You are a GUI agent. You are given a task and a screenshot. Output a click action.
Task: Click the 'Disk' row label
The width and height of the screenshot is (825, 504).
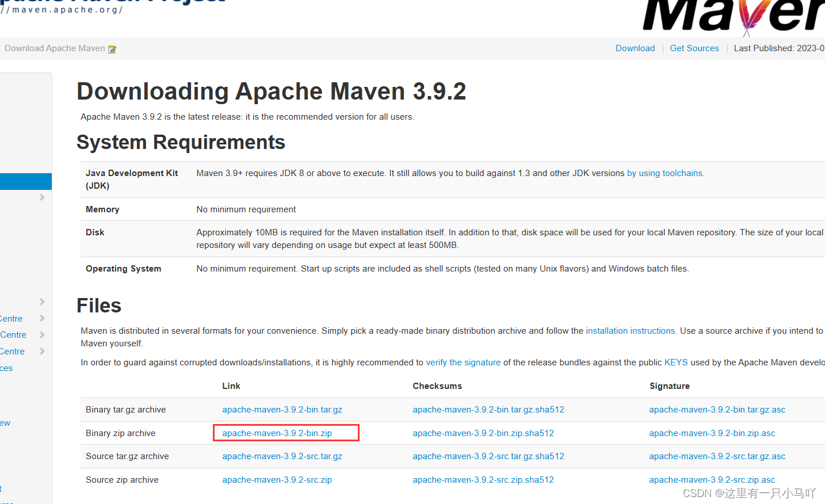(95, 232)
